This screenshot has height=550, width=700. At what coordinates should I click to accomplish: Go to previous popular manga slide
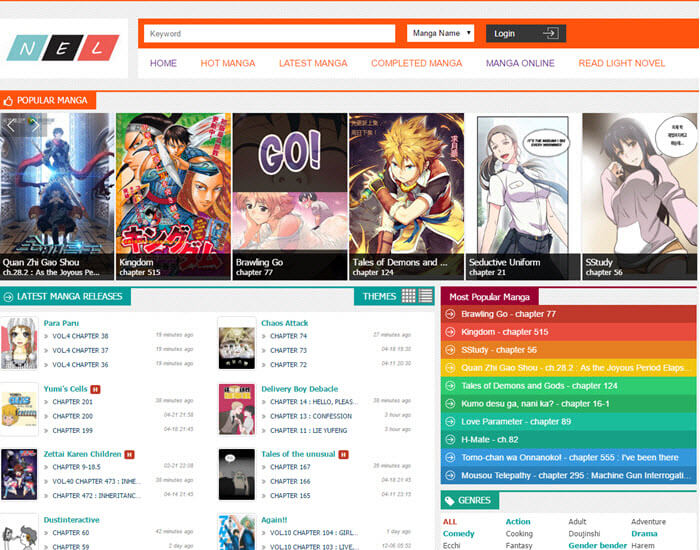point(11,125)
